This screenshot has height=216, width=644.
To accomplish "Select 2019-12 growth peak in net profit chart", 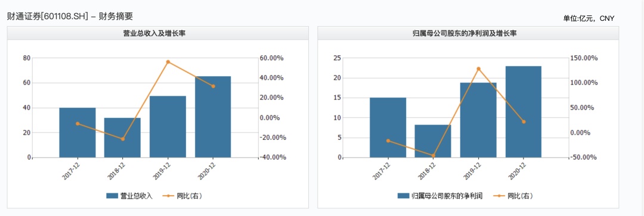I will point(478,68).
